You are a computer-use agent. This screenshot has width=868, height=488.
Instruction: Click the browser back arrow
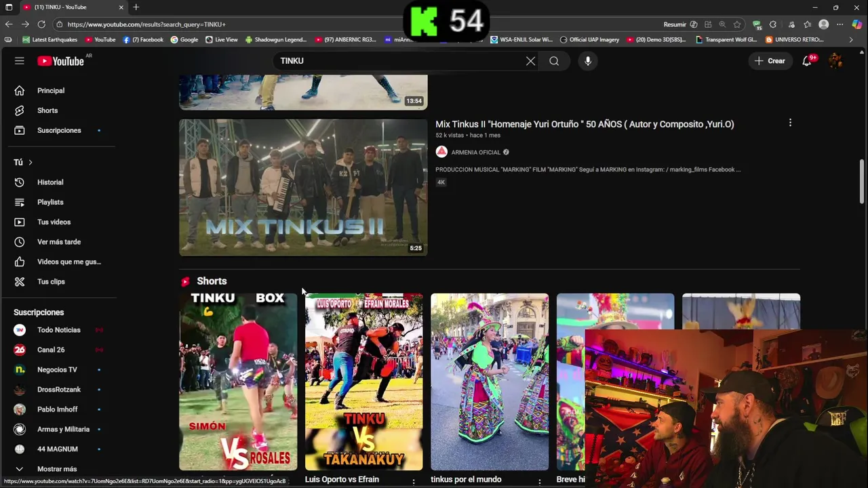coord(9,24)
